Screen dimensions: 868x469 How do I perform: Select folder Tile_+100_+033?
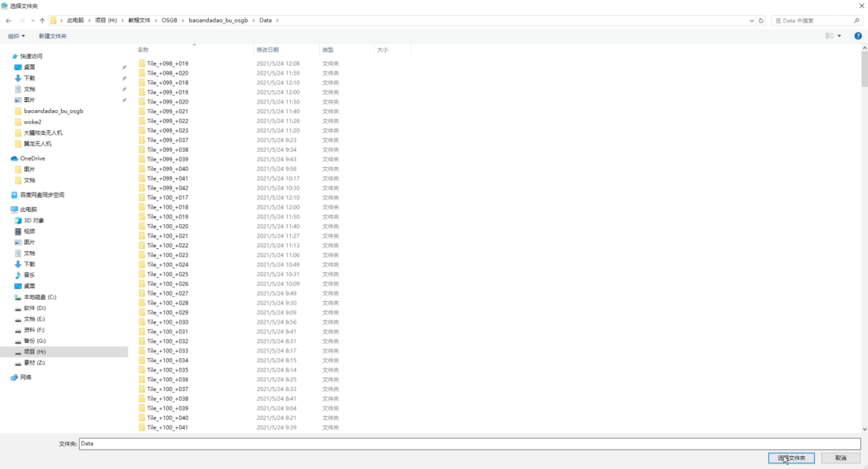tap(167, 351)
